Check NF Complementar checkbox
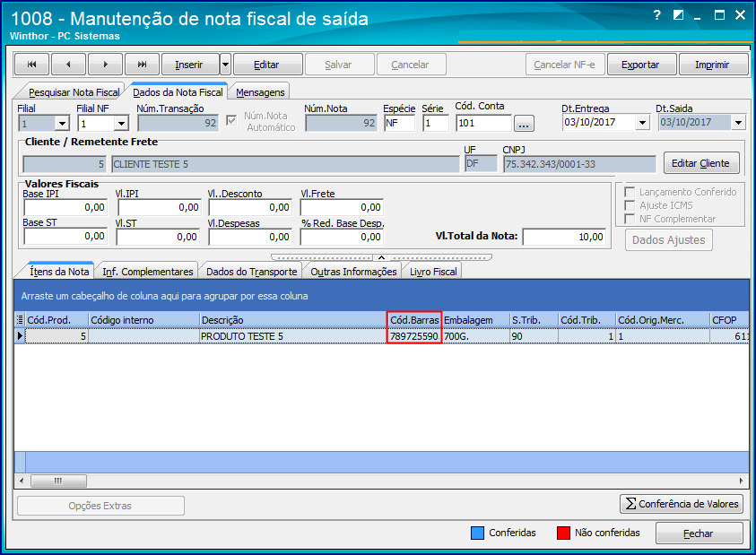Image resolution: width=756 pixels, height=555 pixels. coord(630,219)
